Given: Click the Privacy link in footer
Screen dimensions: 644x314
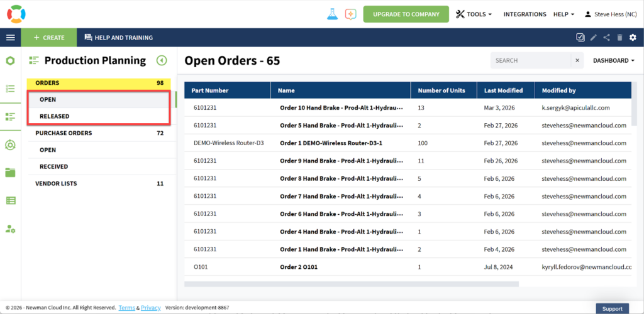Looking at the screenshot, I should click(150, 308).
